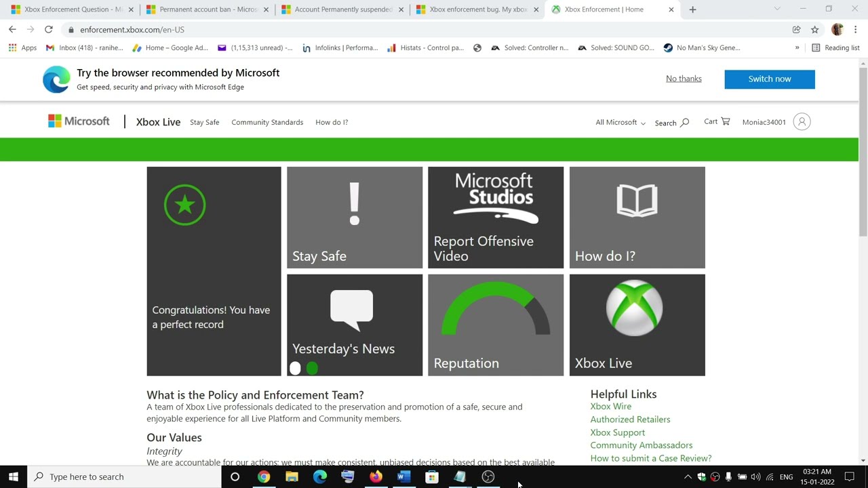This screenshot has width=868, height=488.
Task: Bookmark this page with the star icon
Action: (x=814, y=29)
